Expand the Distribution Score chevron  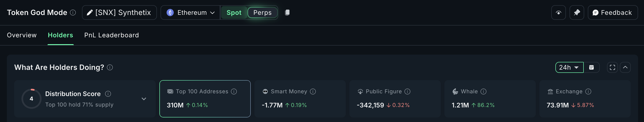(x=144, y=99)
